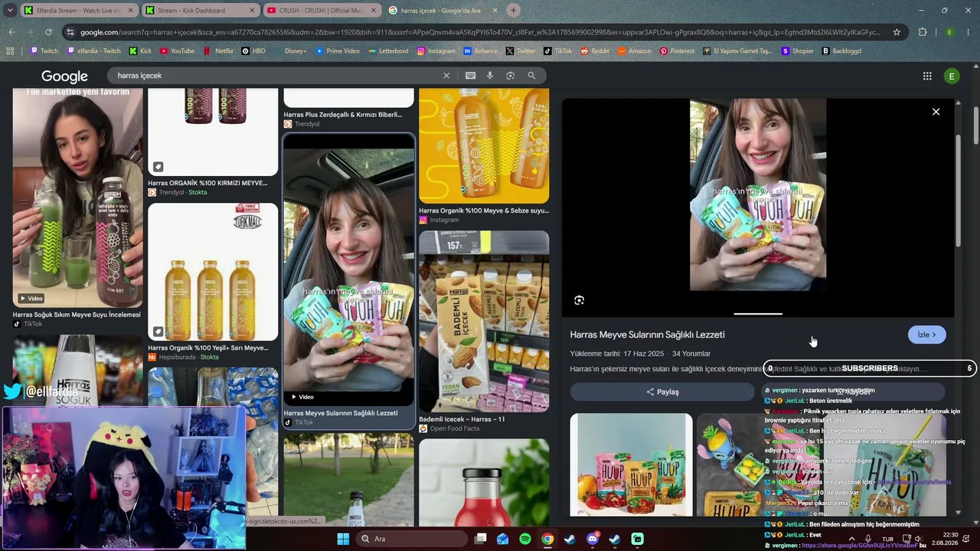Click the Google logo
Screen dimensions: 980x551
[64, 77]
